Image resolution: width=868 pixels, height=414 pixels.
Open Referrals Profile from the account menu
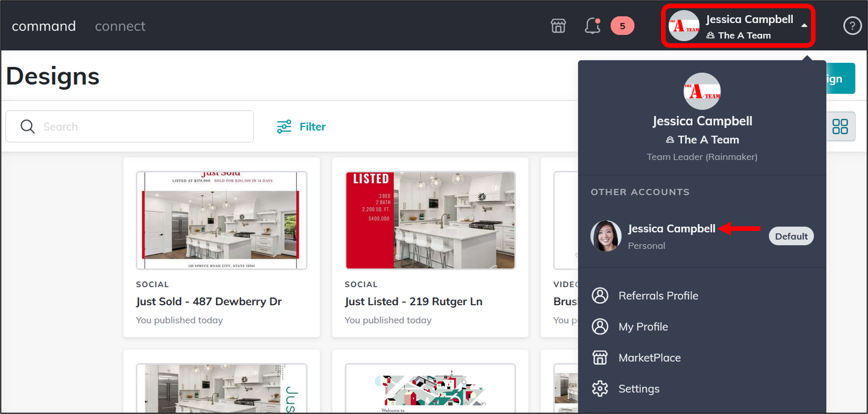point(658,295)
